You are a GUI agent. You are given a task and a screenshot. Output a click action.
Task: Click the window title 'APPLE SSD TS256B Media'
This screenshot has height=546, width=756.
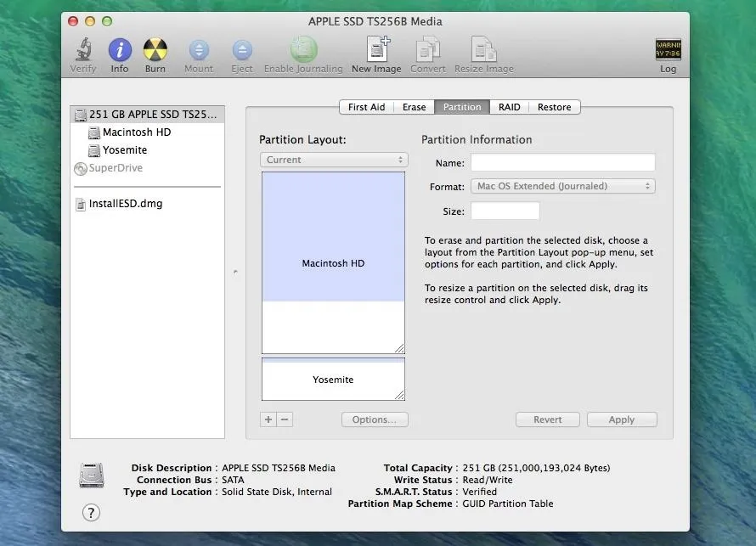click(375, 21)
